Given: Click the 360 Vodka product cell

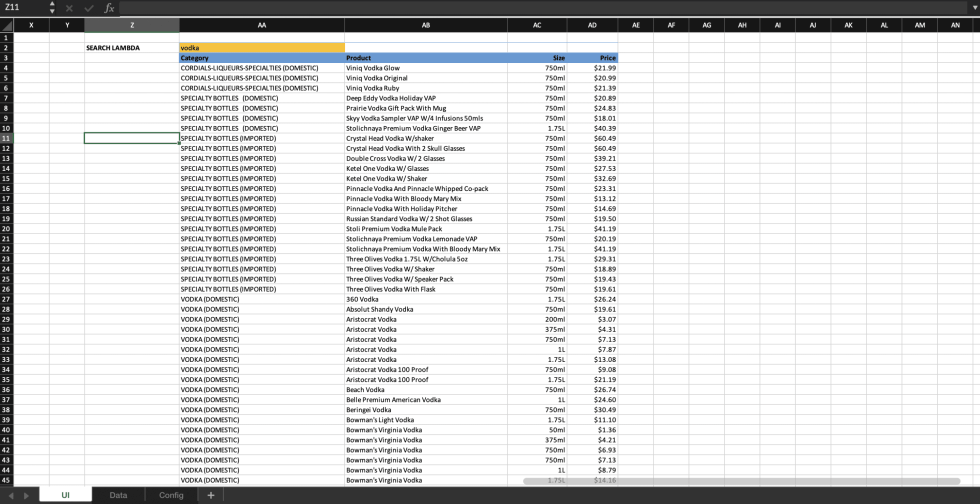Looking at the screenshot, I should point(426,299).
